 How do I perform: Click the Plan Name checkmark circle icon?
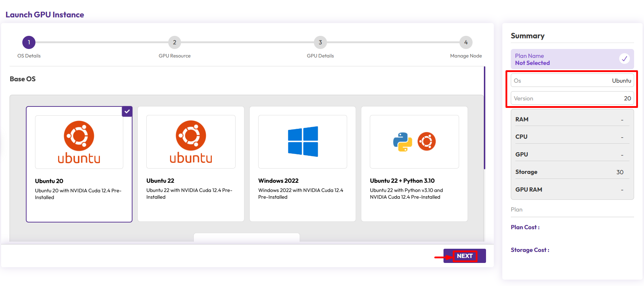[x=624, y=59]
